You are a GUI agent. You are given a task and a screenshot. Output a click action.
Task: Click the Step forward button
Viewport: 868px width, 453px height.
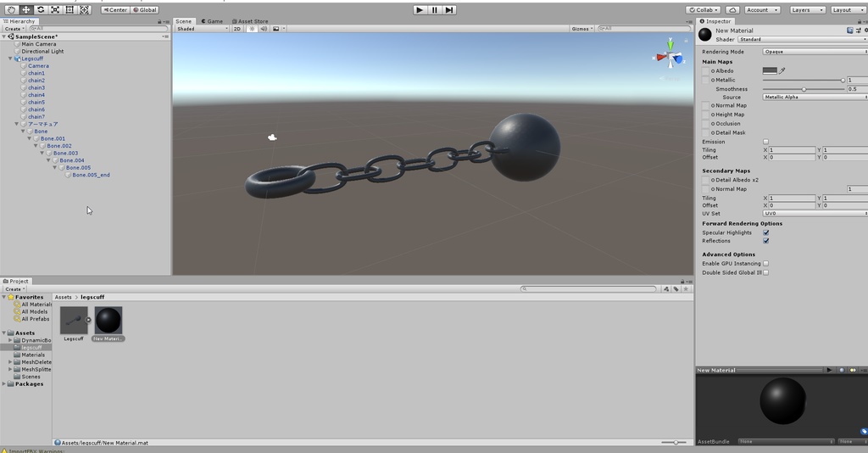449,10
